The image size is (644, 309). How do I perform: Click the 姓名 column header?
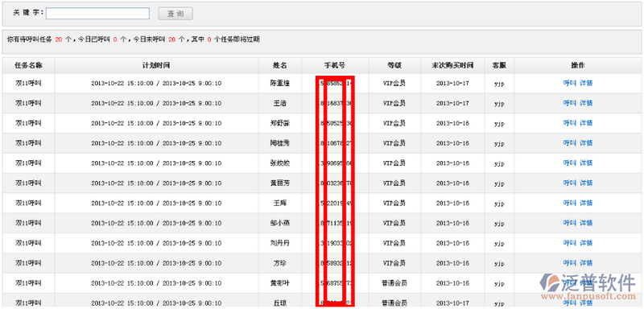(280, 65)
